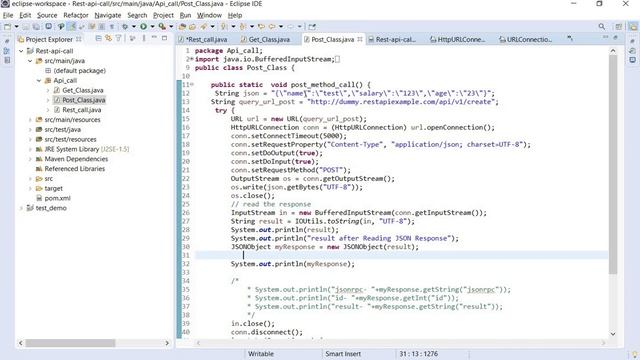Viewport: 640px width, 360px height.
Task: Select the Java perspective icon at top right
Action: pos(633,27)
